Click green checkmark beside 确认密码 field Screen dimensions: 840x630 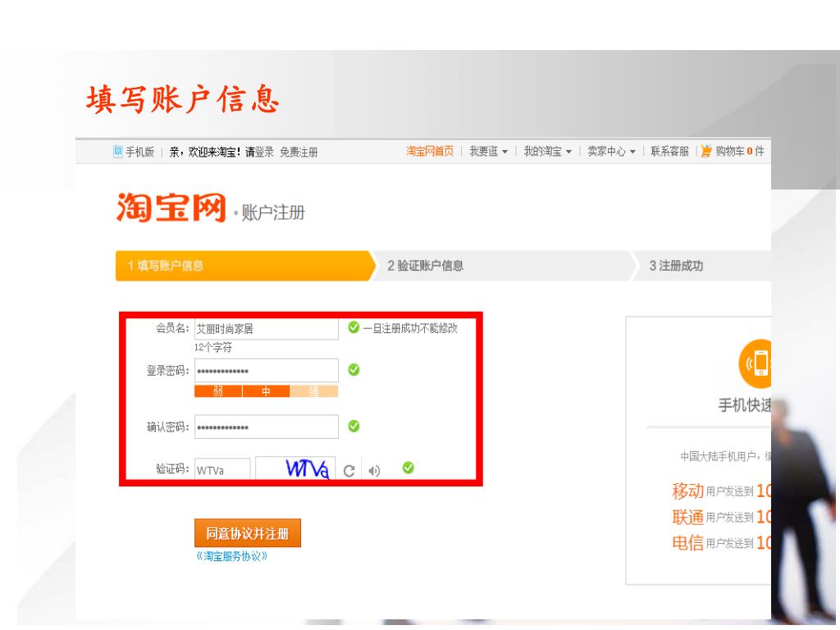(354, 426)
